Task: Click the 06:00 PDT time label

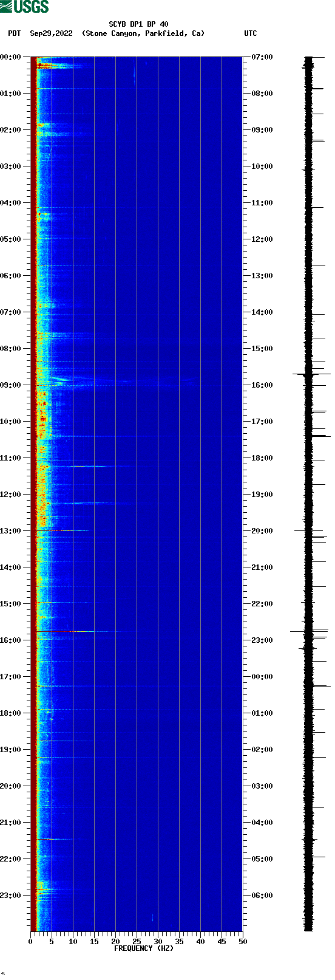Action: pos(11,276)
